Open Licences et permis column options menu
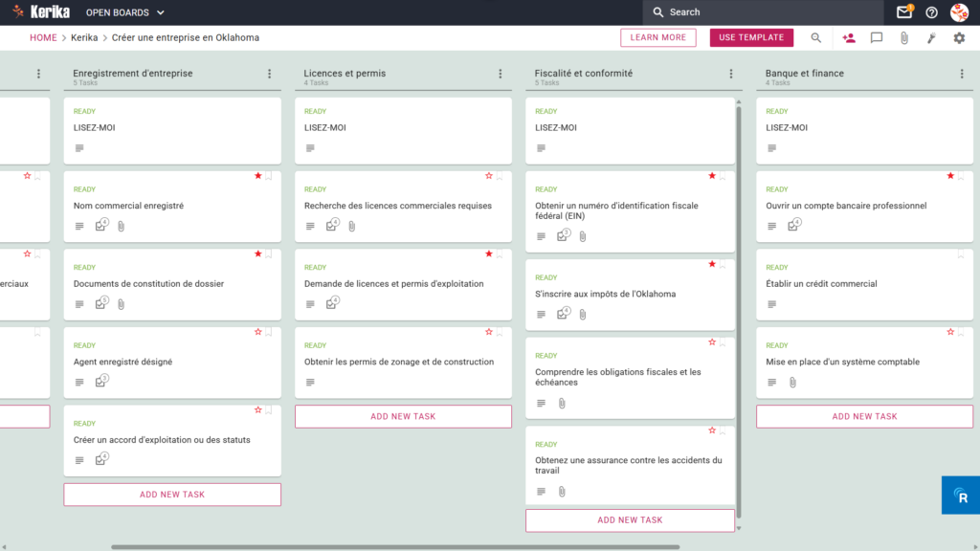 pos(500,74)
